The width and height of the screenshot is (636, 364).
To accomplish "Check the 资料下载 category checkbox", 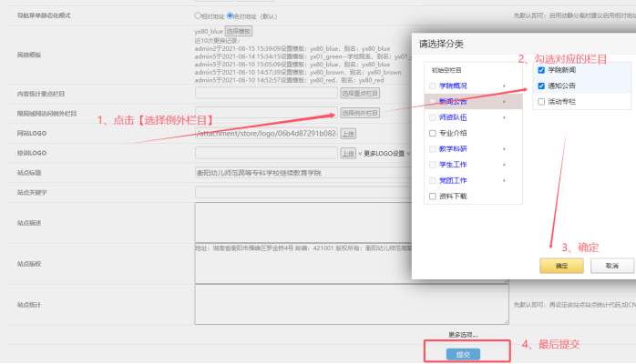I will click(433, 196).
